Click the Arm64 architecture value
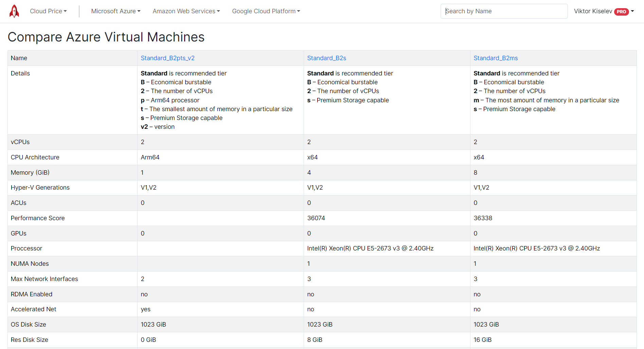 tap(150, 157)
